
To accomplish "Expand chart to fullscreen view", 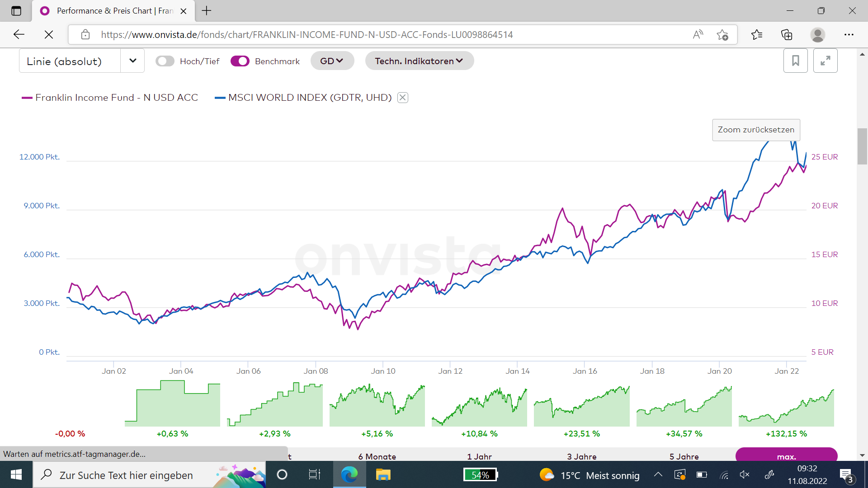I will [x=825, y=61].
